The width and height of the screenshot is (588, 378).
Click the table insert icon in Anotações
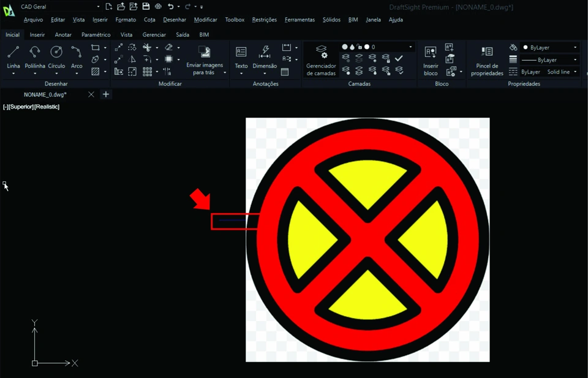tap(285, 72)
